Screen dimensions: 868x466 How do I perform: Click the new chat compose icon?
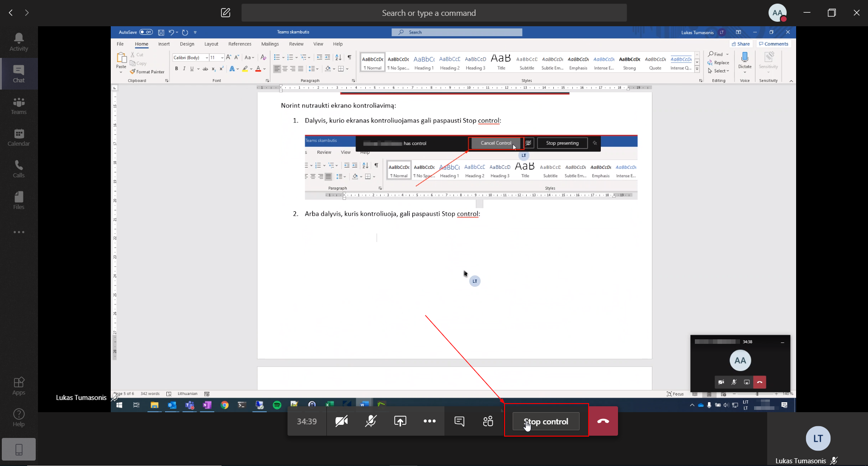226,13
